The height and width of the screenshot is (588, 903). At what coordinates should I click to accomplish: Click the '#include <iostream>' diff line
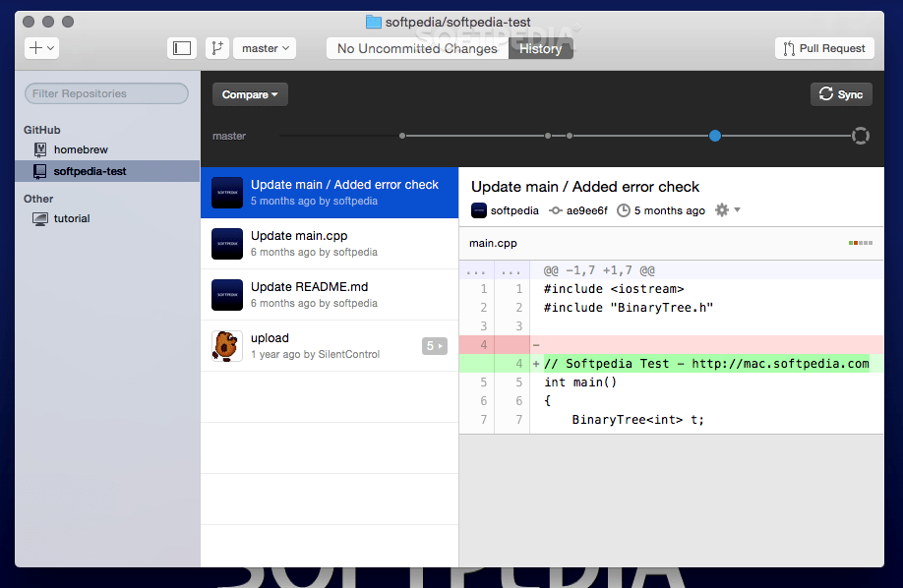click(672, 289)
